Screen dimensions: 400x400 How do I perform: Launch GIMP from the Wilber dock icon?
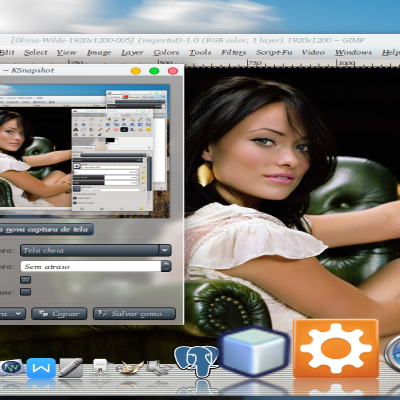(x=130, y=368)
